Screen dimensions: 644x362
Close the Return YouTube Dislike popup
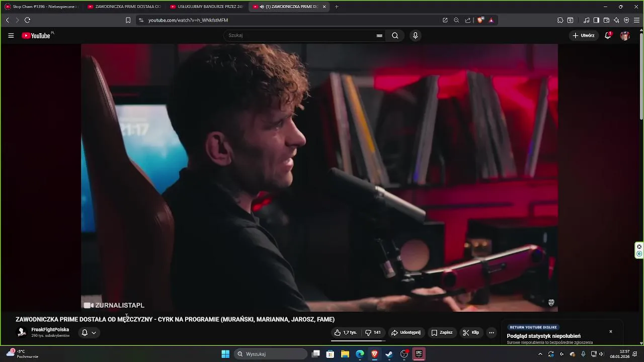(x=611, y=331)
